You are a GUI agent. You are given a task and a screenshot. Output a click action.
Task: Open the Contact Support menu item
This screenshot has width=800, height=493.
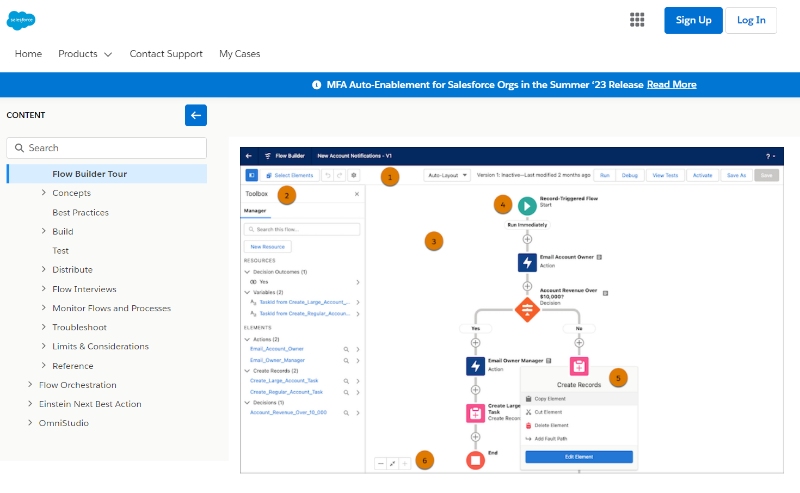pyautogui.click(x=166, y=54)
